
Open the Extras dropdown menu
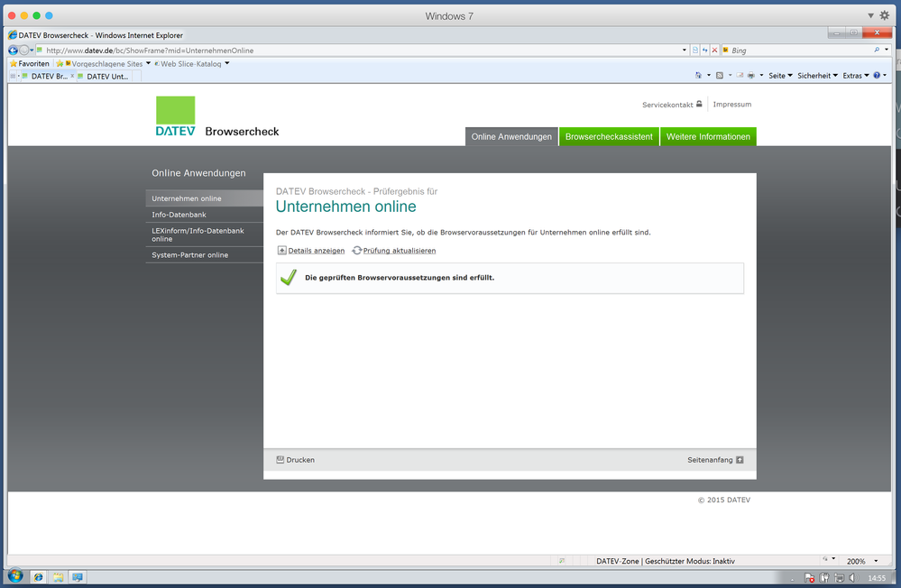pyautogui.click(x=856, y=76)
